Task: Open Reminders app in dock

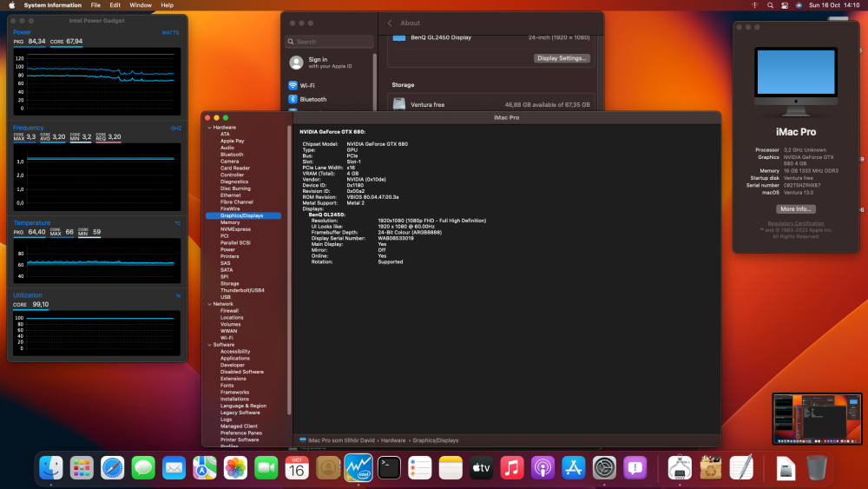Action: tap(419, 468)
